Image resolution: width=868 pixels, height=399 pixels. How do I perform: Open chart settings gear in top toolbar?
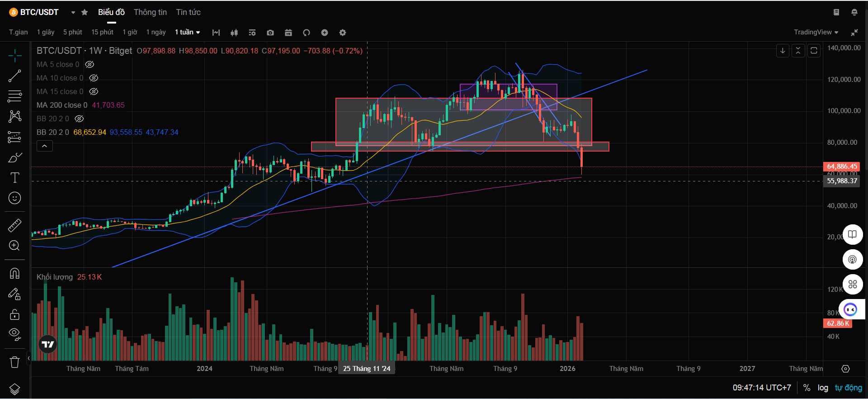click(x=343, y=33)
